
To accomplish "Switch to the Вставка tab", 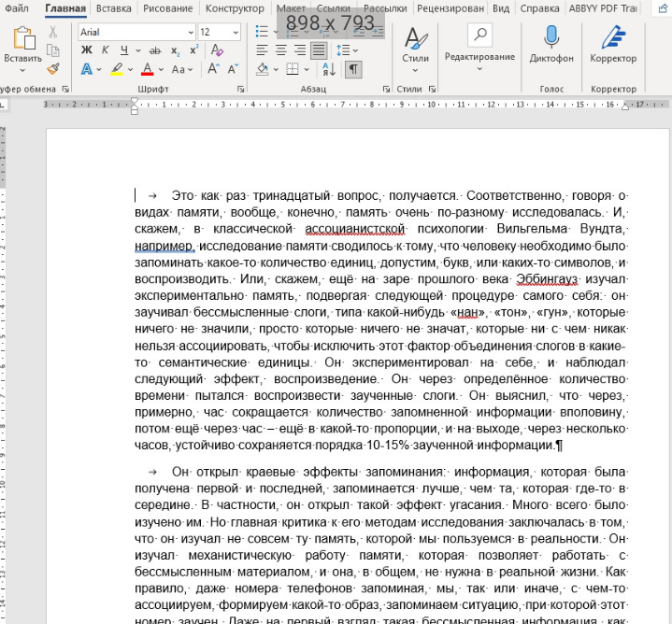I will [114, 8].
